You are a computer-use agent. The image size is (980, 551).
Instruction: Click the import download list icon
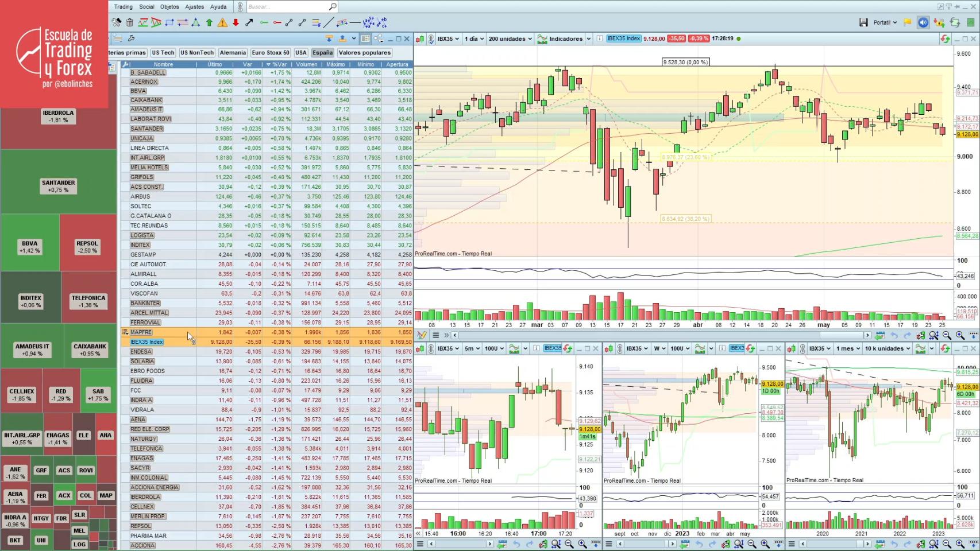(329, 38)
